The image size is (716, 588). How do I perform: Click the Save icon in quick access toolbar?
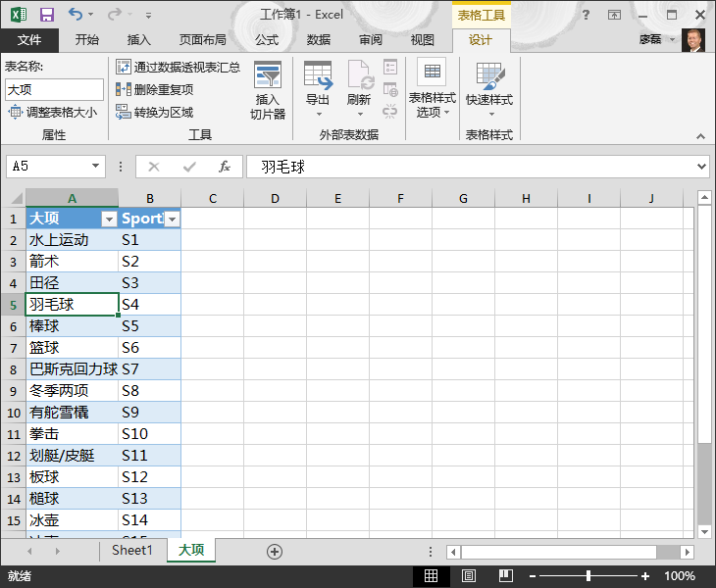46,15
